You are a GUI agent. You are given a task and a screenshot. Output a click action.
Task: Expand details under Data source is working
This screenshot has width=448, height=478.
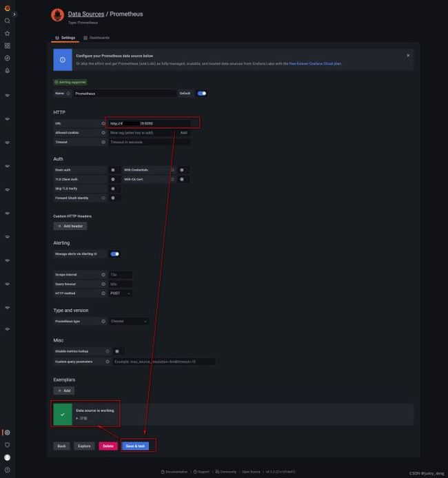click(81, 418)
